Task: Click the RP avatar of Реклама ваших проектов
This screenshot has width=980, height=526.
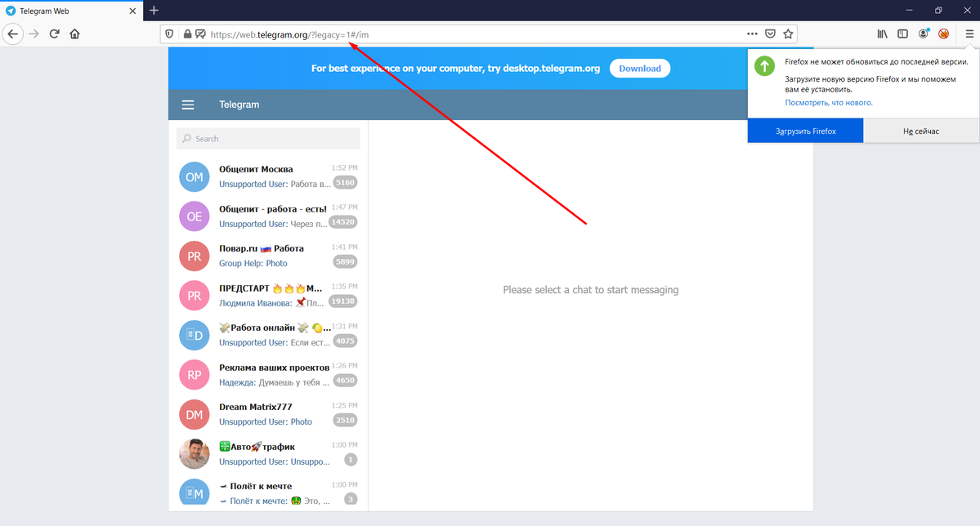Action: tap(195, 375)
